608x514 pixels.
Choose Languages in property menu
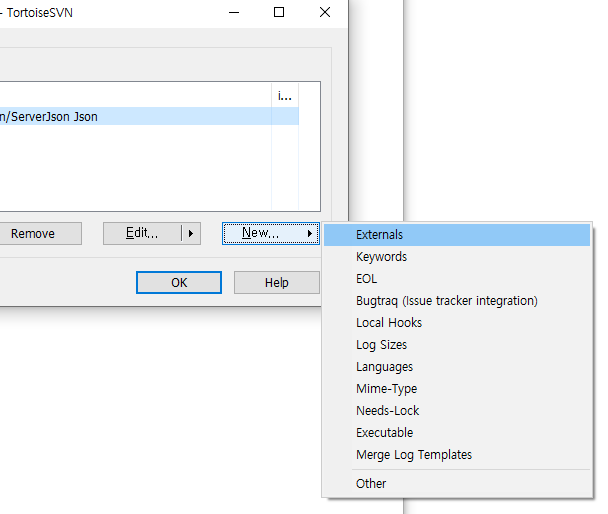click(x=457, y=367)
